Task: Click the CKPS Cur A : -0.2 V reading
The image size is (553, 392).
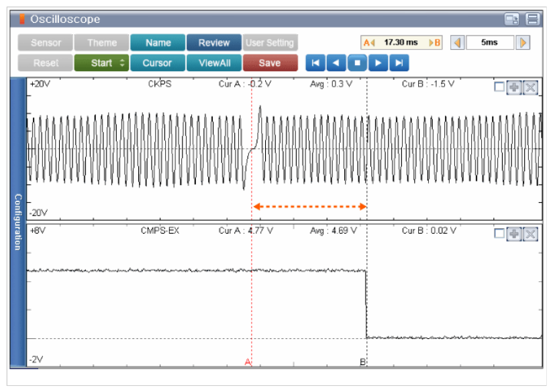Action: point(245,84)
